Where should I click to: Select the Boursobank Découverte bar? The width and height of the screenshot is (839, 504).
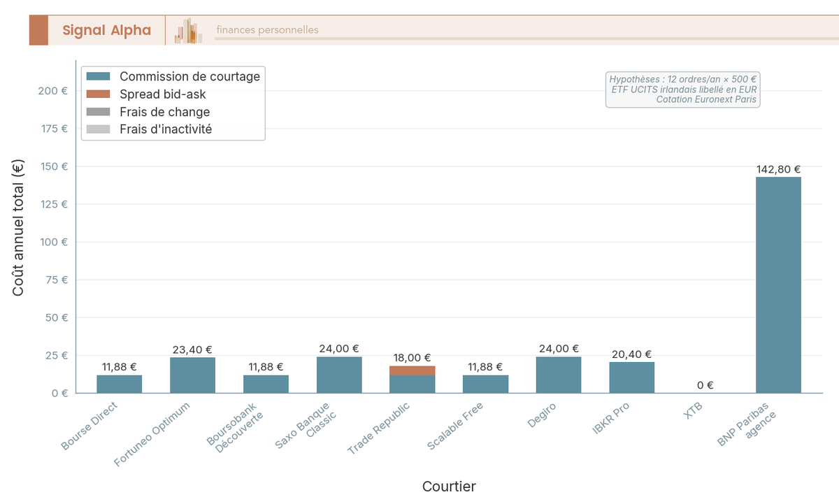point(266,384)
